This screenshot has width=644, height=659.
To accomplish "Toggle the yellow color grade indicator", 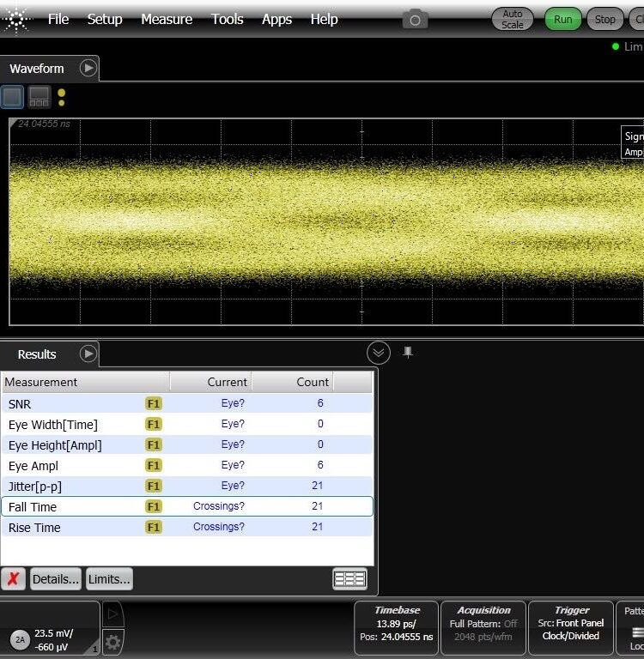I will point(61,97).
